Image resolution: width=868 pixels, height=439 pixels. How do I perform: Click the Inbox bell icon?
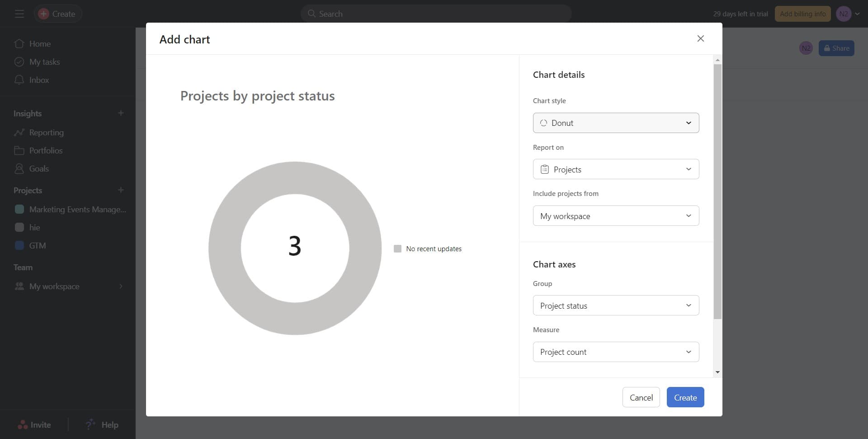tap(19, 80)
